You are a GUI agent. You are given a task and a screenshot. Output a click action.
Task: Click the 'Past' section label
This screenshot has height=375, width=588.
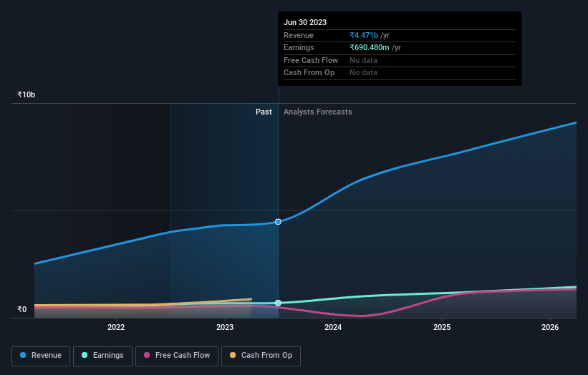264,112
